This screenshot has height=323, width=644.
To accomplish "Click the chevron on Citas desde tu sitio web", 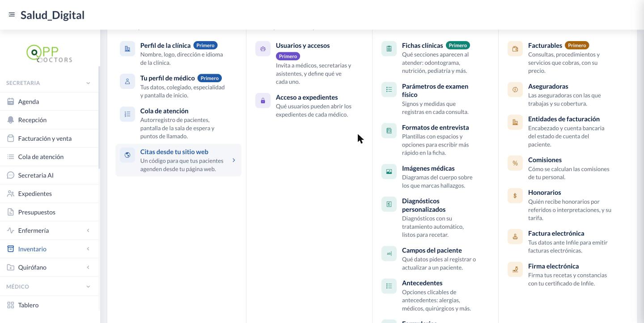I will pyautogui.click(x=234, y=160).
